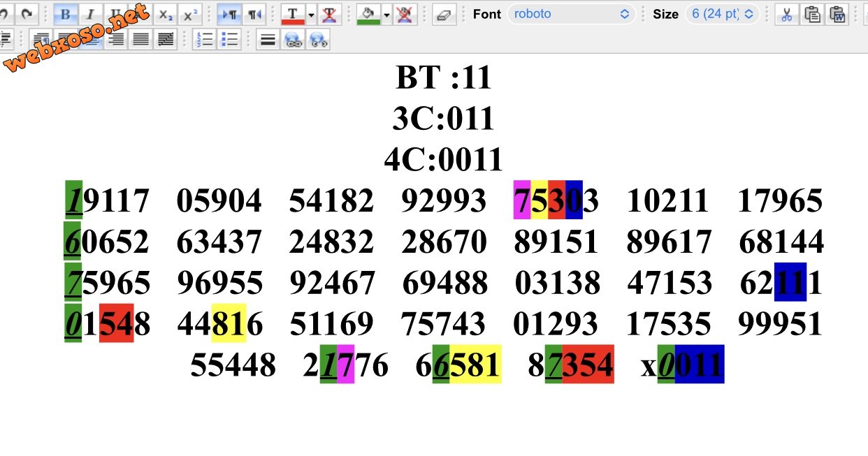Image resolution: width=868 pixels, height=456 pixels.
Task: Click the number 99951
Action: tap(780, 325)
